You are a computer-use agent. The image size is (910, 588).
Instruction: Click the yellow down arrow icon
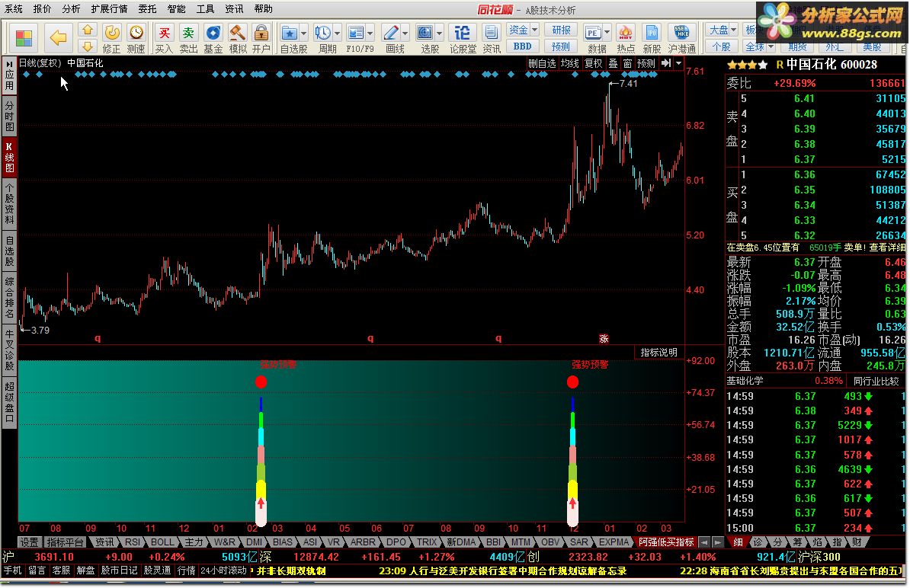tap(87, 46)
